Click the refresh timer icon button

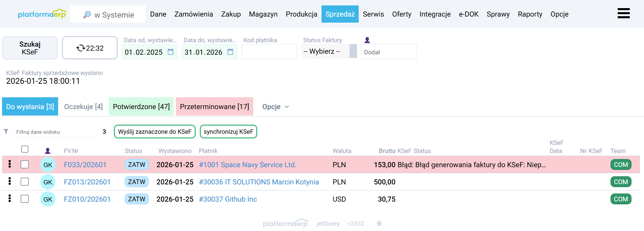coord(90,48)
